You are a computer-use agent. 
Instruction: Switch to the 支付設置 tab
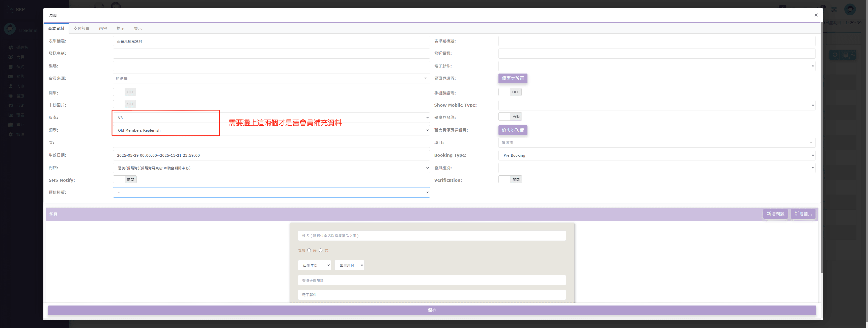point(81,29)
